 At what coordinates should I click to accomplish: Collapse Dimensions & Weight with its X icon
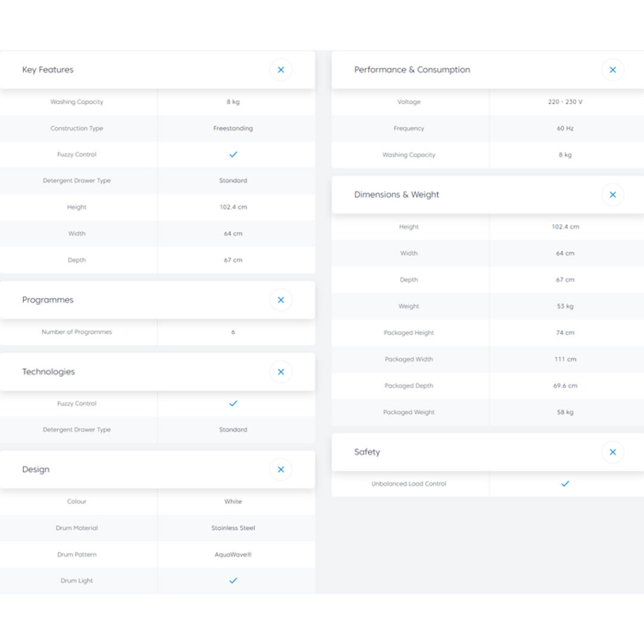(x=613, y=195)
